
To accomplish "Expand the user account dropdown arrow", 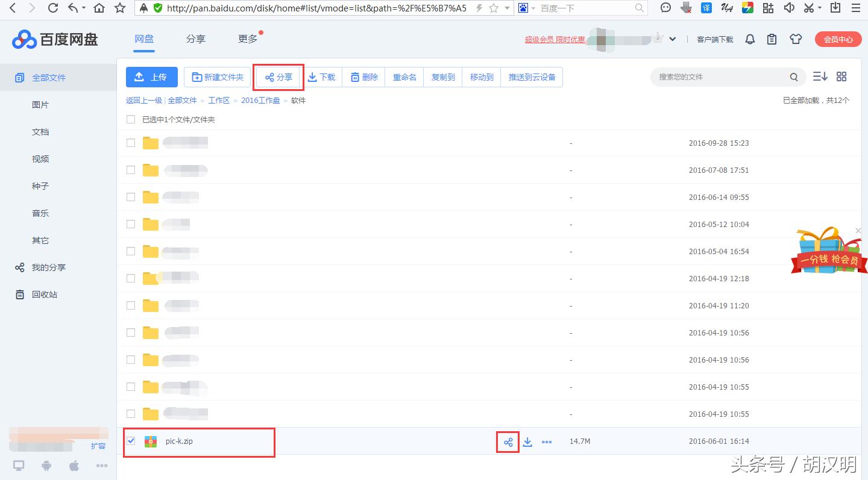I will click(x=673, y=39).
